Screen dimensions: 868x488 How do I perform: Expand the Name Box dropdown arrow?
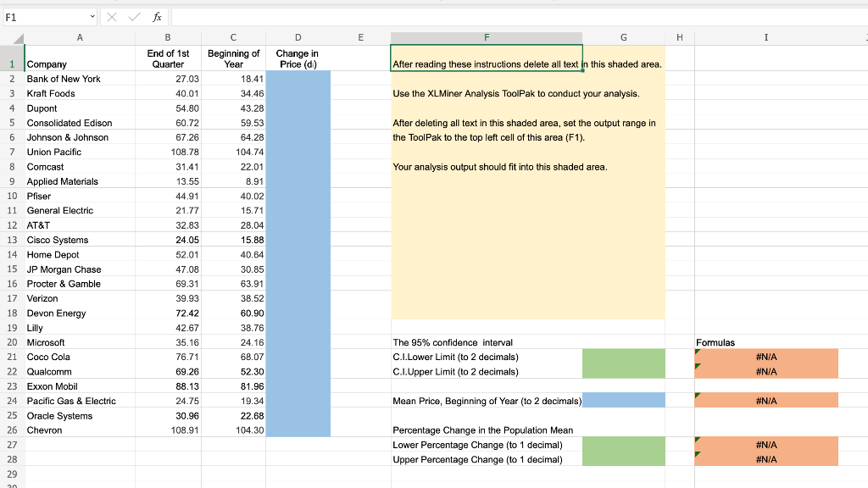click(92, 17)
